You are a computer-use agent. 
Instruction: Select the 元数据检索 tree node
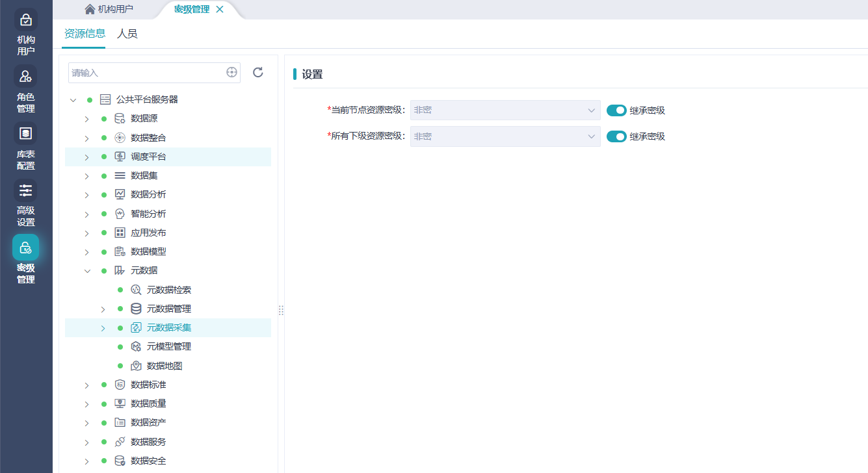[168, 290]
